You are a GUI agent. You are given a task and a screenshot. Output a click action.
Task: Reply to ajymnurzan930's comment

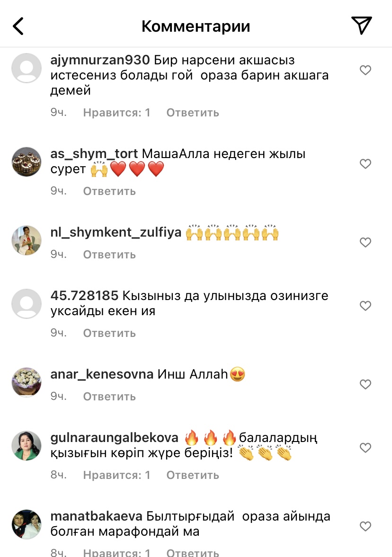(x=193, y=113)
